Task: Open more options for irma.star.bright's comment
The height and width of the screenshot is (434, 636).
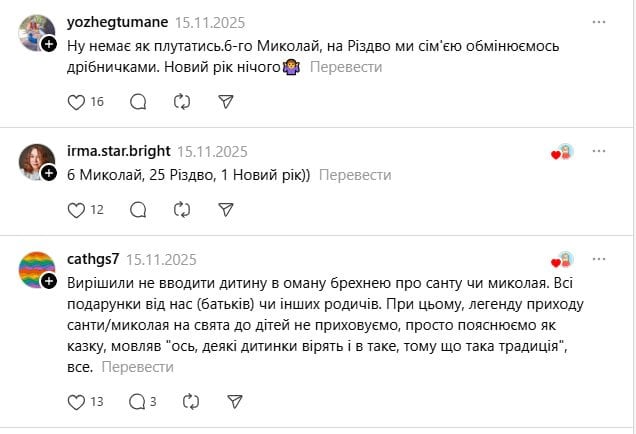Action: pos(599,152)
